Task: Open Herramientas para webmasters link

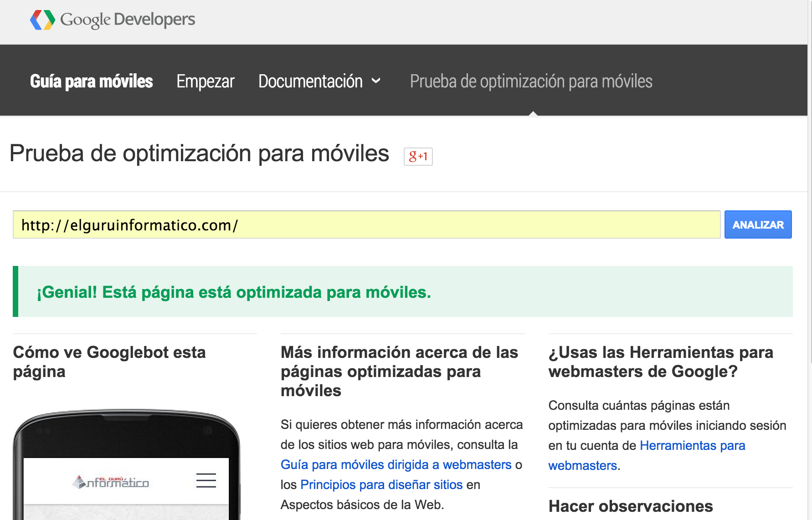Action: [647, 455]
